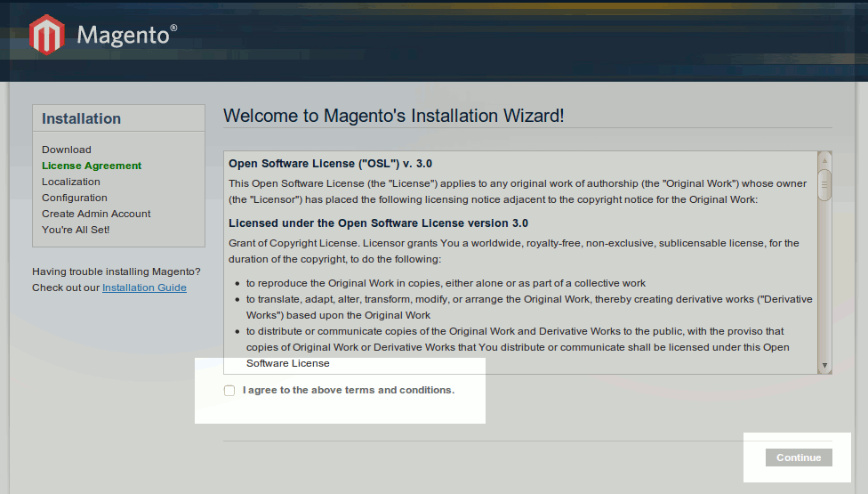The width and height of the screenshot is (868, 494).
Task: Click the Welcome to Magento's Installation Wizard heading
Action: click(393, 116)
